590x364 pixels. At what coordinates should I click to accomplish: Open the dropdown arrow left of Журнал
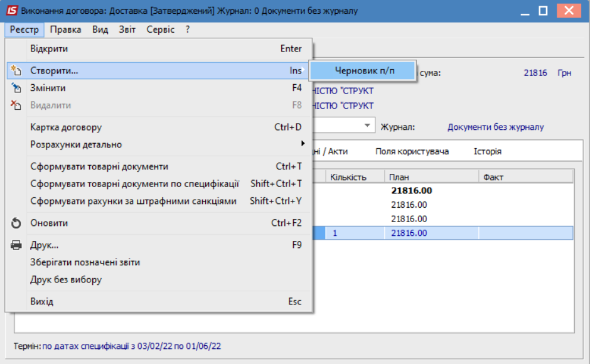[x=367, y=126]
